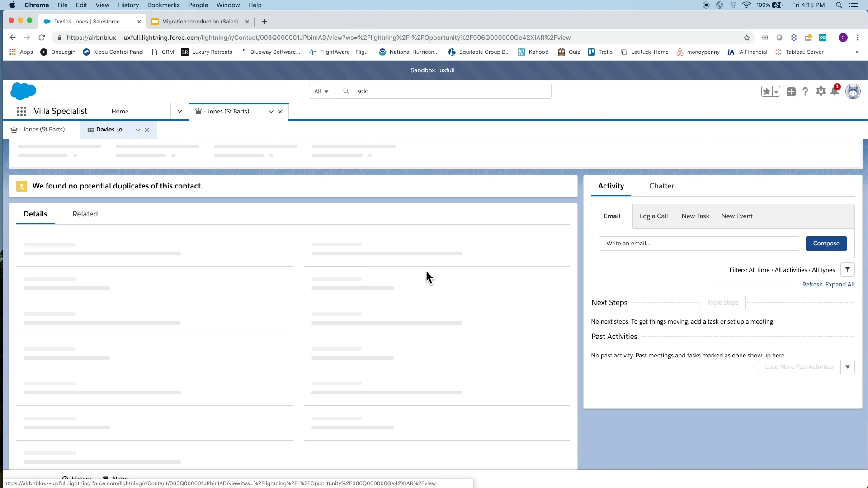Open Home navigation menu chevron
The height and width of the screenshot is (488, 868).
179,111
